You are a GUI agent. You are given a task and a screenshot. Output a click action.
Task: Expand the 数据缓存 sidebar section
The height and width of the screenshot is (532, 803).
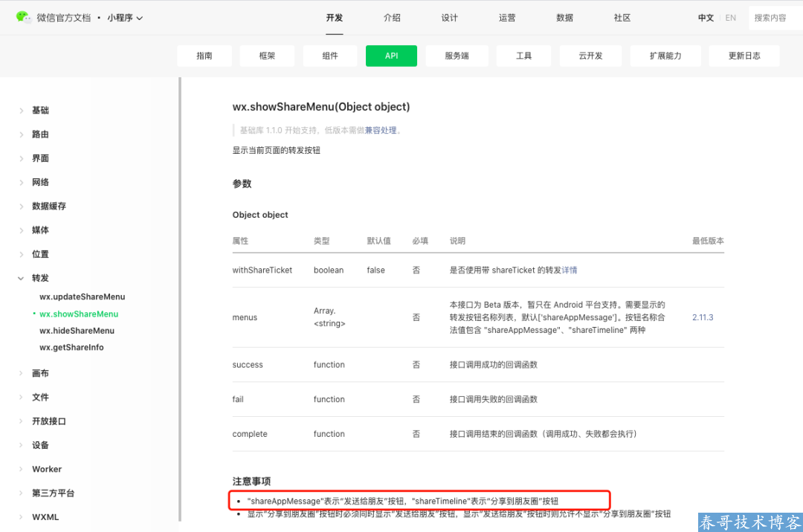48,206
